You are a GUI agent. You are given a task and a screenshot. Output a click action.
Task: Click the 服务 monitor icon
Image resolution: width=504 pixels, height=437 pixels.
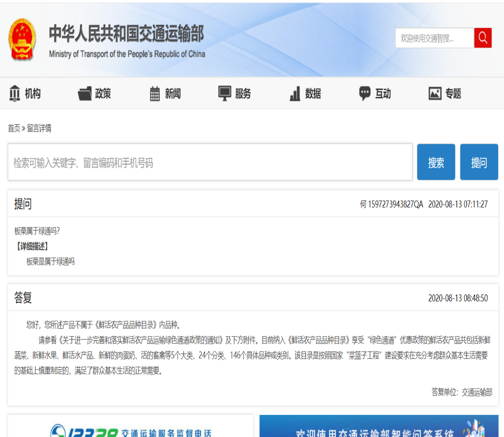coord(225,94)
